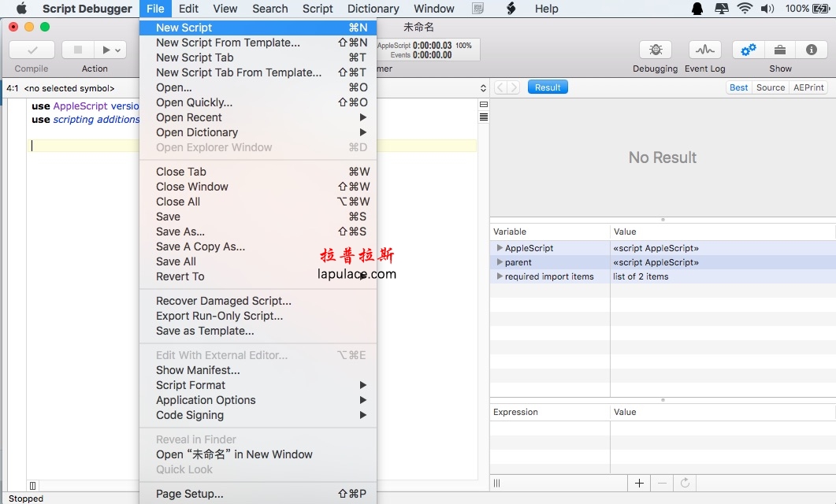Screen dimensions: 836x504
Task: Choose Close Tab menu item
Action: (258, 172)
